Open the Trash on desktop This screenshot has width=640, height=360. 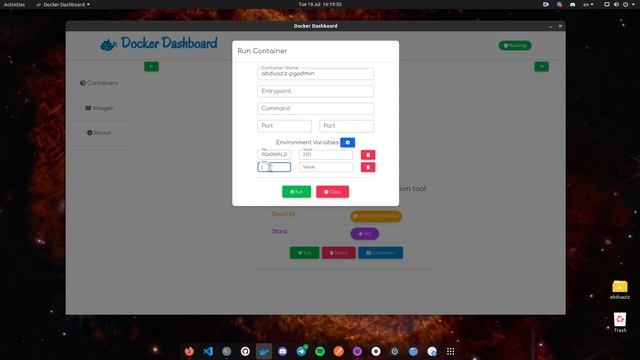tap(620, 322)
